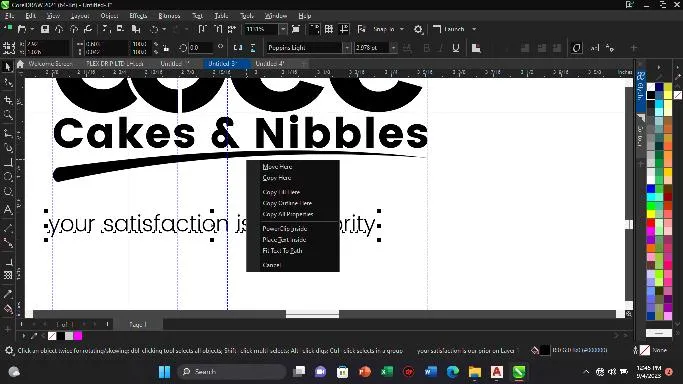Open the font size dropdown

coord(393,48)
